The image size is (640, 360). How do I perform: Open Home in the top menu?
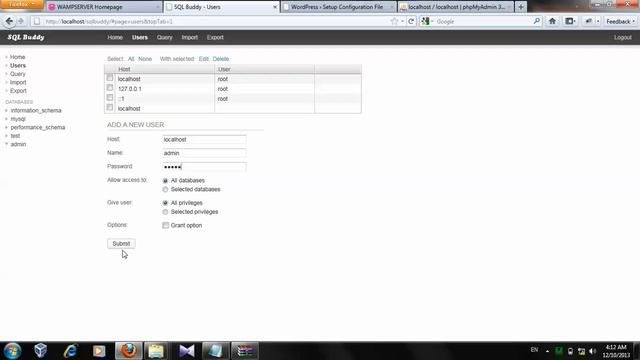[x=115, y=37]
